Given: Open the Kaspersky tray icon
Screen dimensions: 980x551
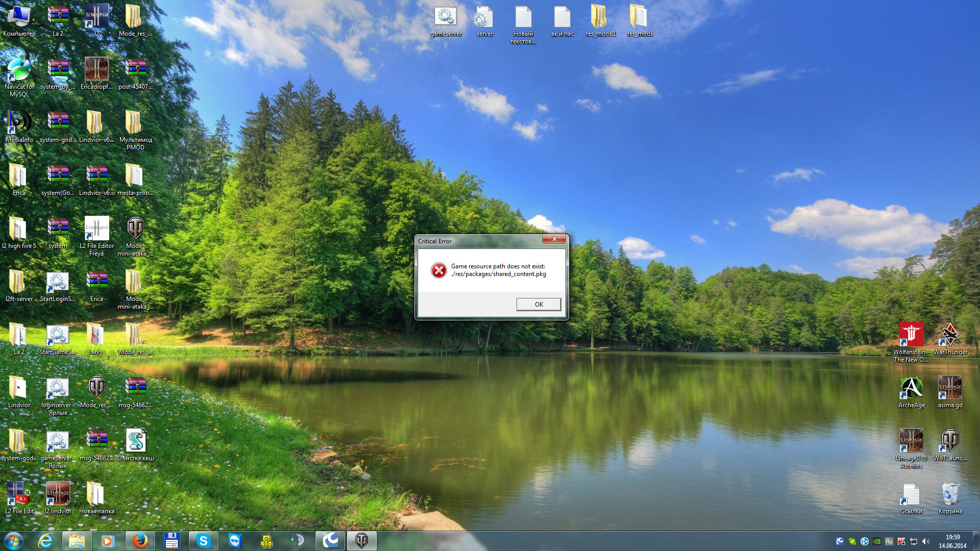Looking at the screenshot, I should pyautogui.click(x=901, y=541).
